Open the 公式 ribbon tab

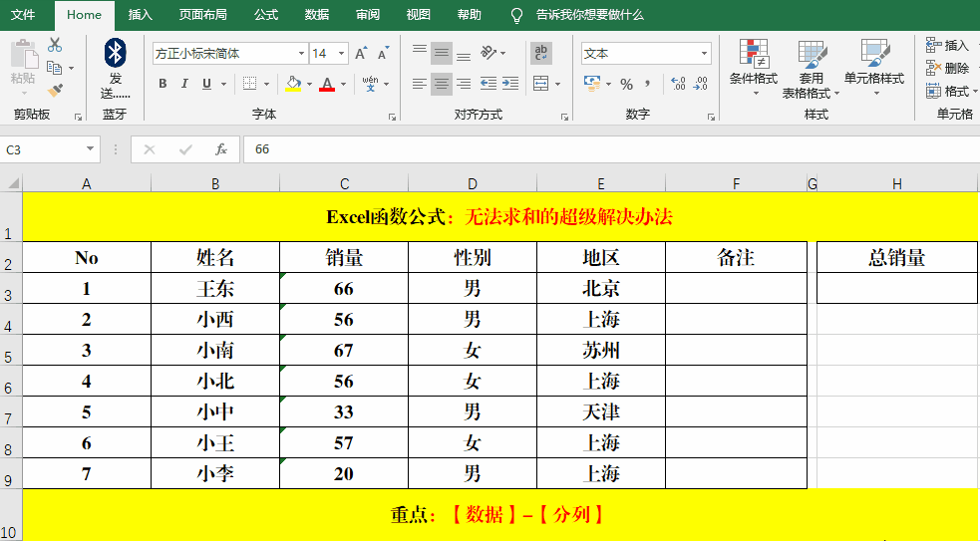266,15
